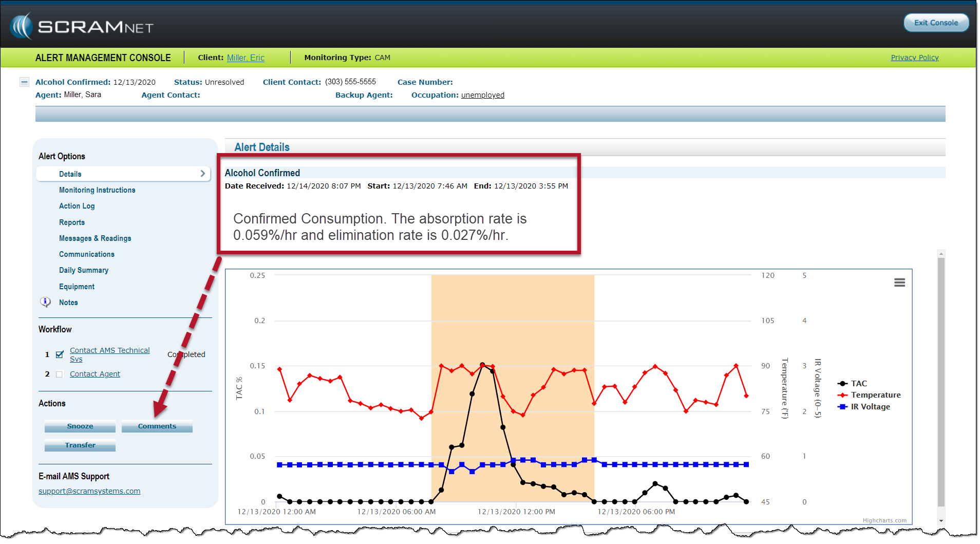The image size is (980, 544).
Task: Open the chart hamburger menu
Action: coord(899,283)
